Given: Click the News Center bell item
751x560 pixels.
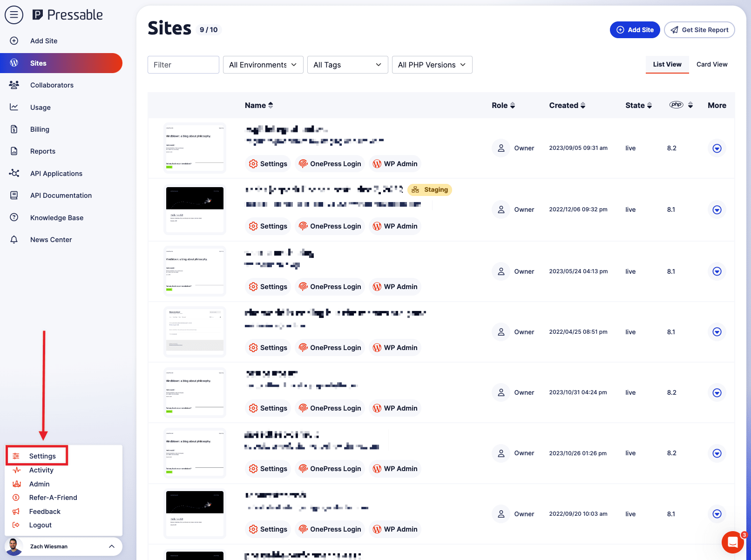Looking at the screenshot, I should [x=51, y=240].
